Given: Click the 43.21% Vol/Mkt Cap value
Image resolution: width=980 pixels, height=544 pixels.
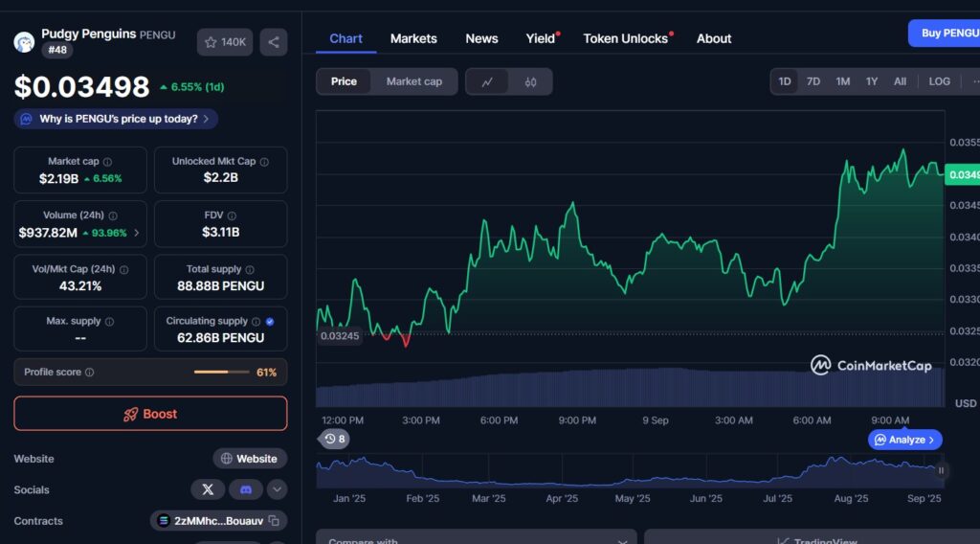Looking at the screenshot, I should tap(80, 285).
